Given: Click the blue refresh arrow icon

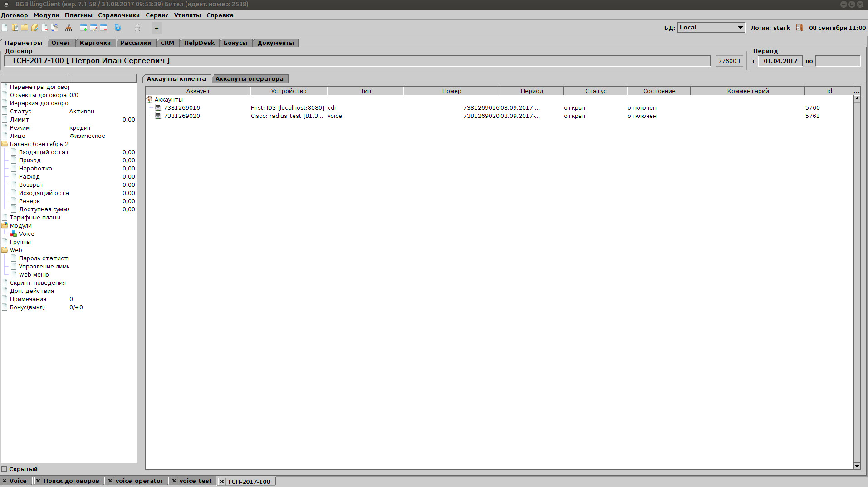Looking at the screenshot, I should (118, 28).
